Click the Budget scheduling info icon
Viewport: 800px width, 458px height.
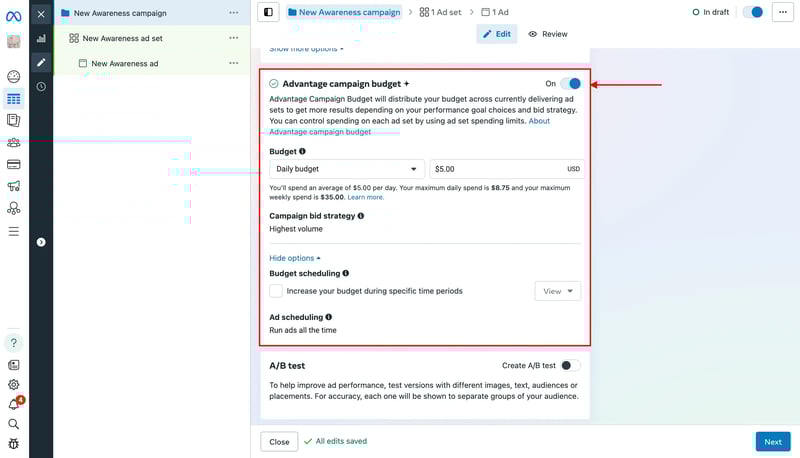(346, 273)
